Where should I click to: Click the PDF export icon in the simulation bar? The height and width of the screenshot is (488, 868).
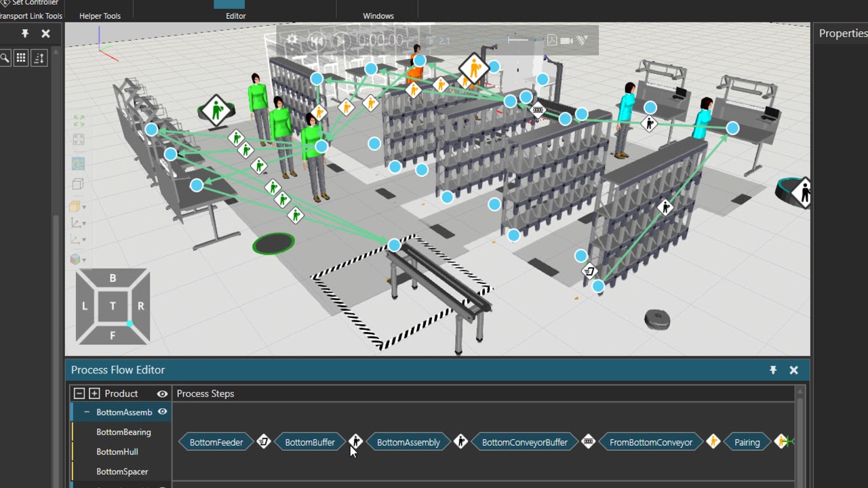[x=551, y=39]
